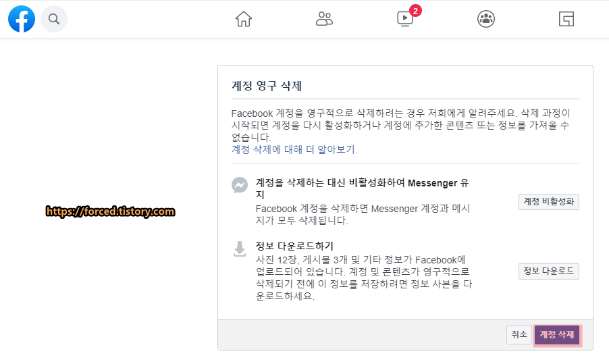Screen dimensions: 609x364
Task: Open the search magnifier button
Action: tap(54, 19)
